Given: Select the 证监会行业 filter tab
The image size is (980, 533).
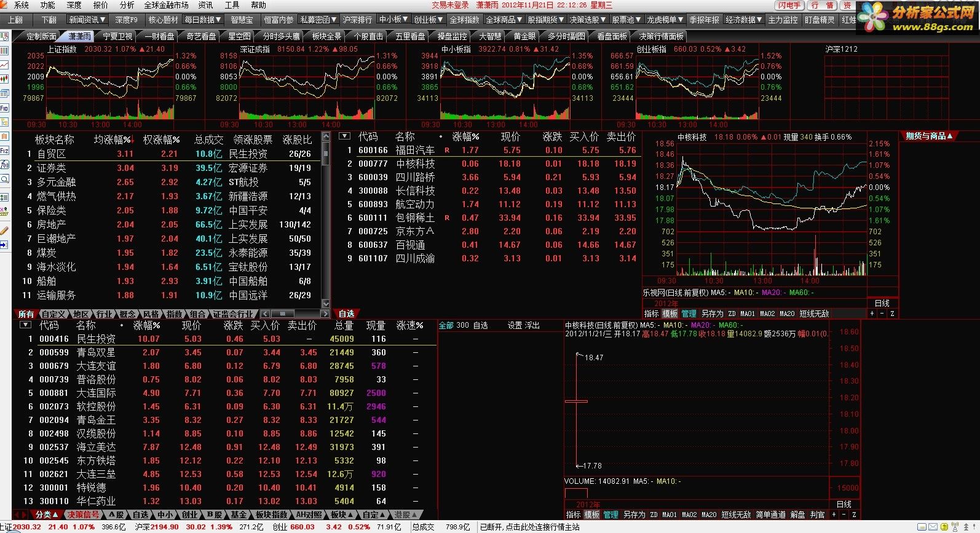Looking at the screenshot, I should [232, 314].
